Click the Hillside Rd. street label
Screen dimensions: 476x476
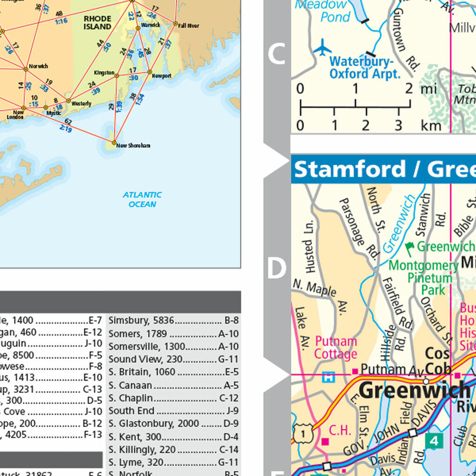click(394, 343)
